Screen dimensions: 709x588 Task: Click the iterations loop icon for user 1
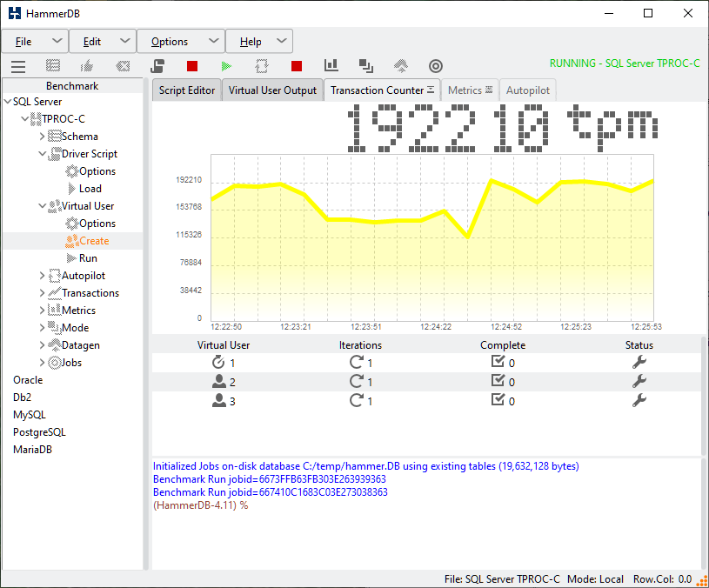click(x=357, y=362)
